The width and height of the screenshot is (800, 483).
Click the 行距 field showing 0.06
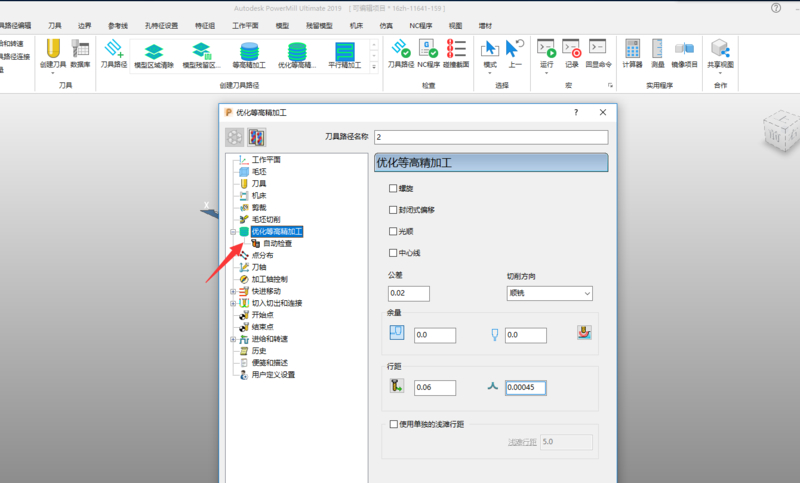[435, 388]
